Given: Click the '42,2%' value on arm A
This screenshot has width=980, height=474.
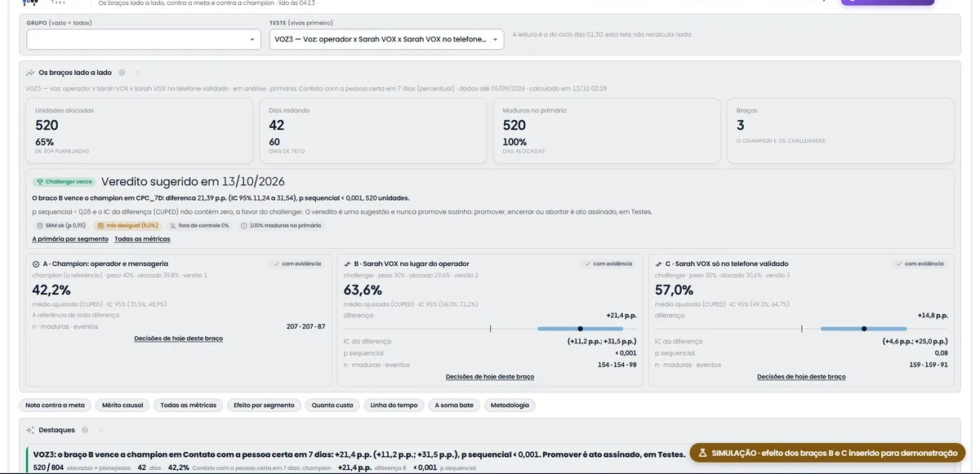Looking at the screenshot, I should [51, 290].
